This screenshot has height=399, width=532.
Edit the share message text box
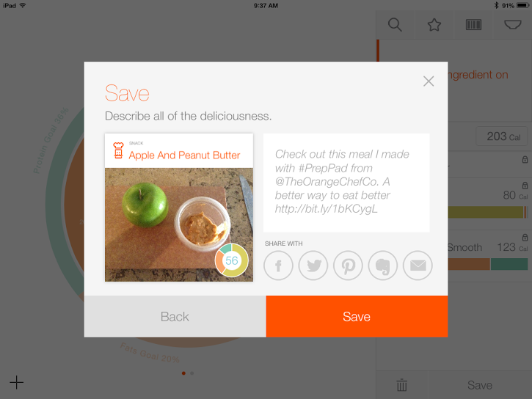(346, 183)
